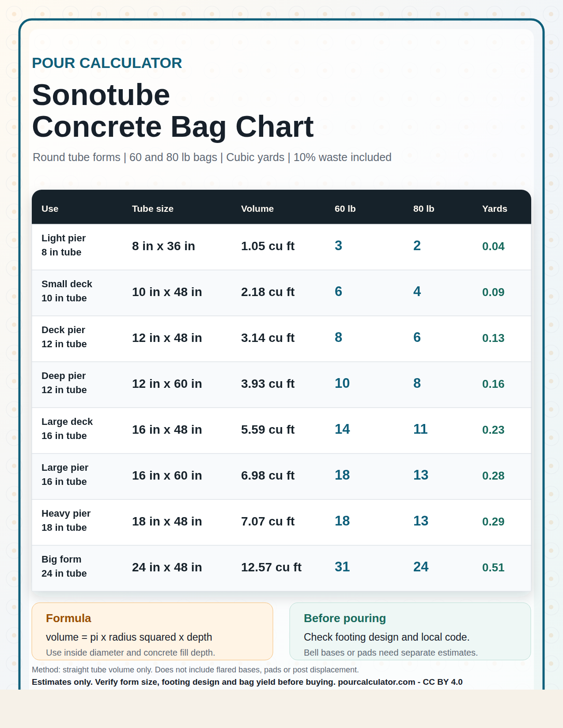Click the Use column header
This screenshot has height=728, width=563.
tap(50, 209)
